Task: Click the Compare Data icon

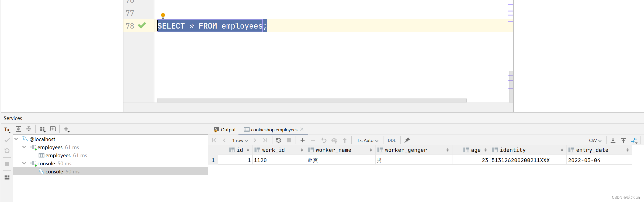Action: (x=634, y=140)
